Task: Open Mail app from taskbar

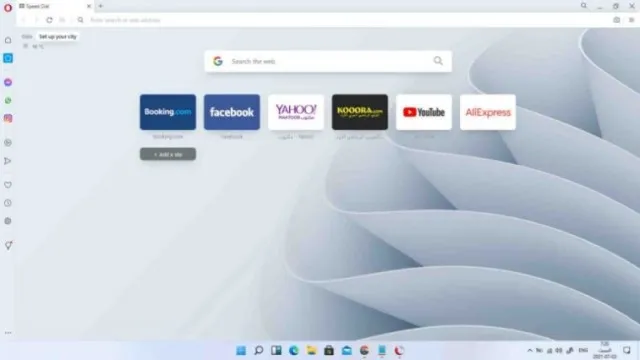Action: point(347,350)
